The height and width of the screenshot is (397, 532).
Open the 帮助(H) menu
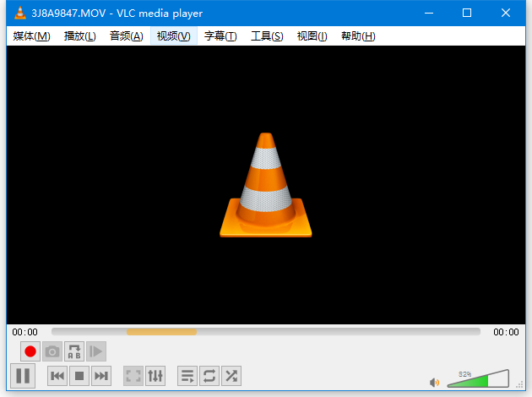(358, 36)
